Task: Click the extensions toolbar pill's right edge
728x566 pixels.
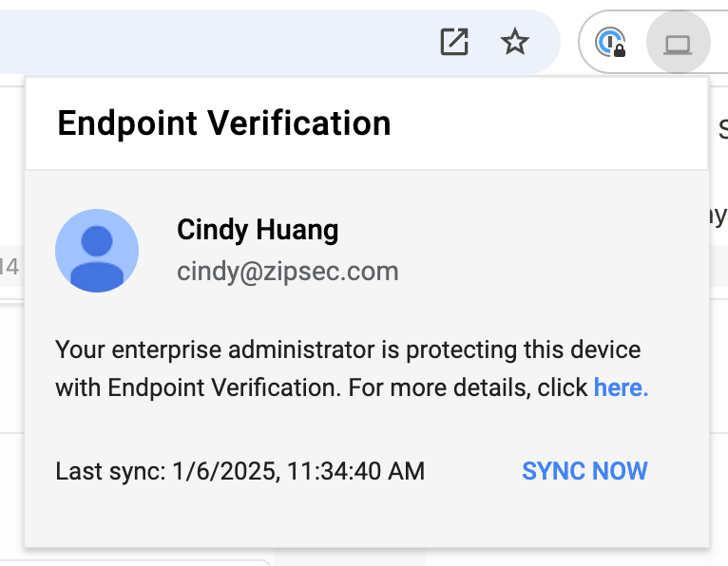Action: (x=718, y=43)
